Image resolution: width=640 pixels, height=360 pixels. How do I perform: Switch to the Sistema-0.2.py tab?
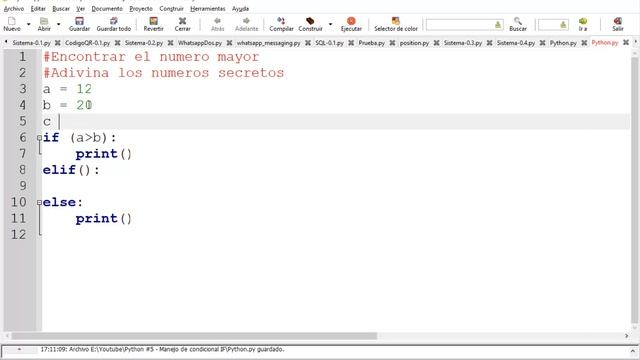click(144, 43)
